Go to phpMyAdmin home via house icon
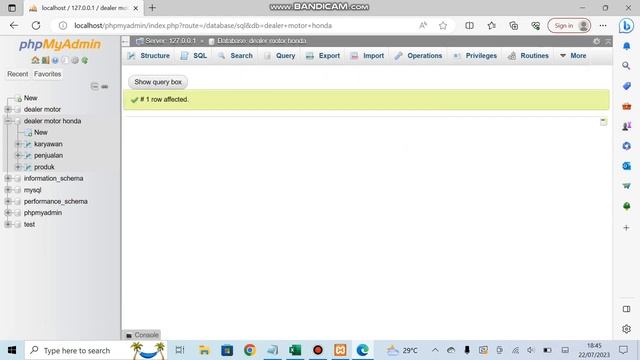This screenshot has width=640, height=360. pos(35,60)
